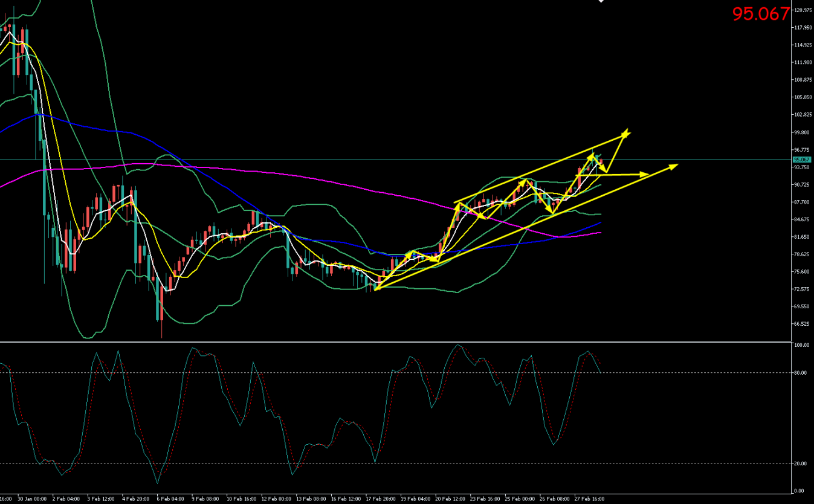Click the large red 95.067 price text
The height and width of the screenshot is (504, 814).
761,14
